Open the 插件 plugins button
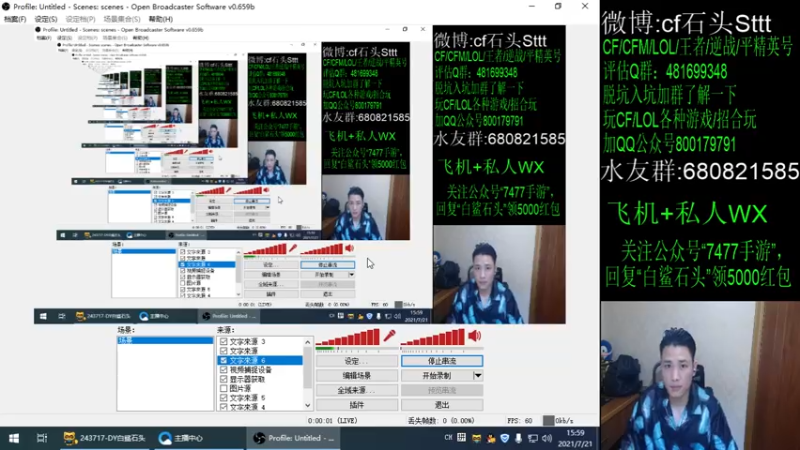Image resolution: width=800 pixels, height=450 pixels. pyautogui.click(x=357, y=405)
